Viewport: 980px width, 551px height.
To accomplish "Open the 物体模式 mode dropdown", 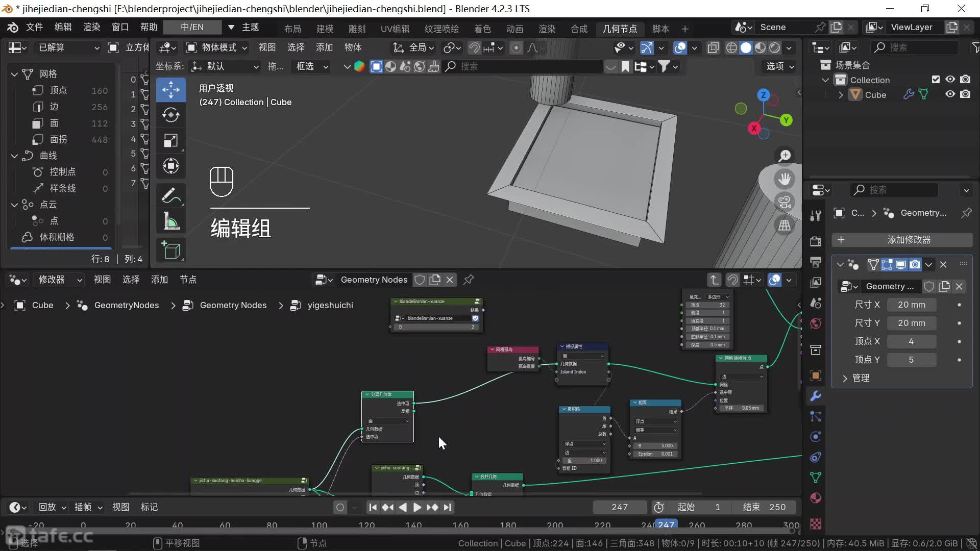I will coord(217,47).
